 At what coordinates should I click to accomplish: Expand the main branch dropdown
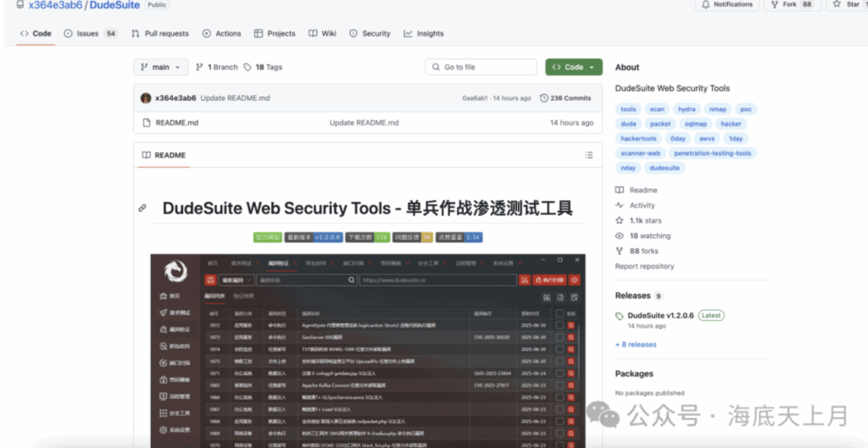(160, 67)
